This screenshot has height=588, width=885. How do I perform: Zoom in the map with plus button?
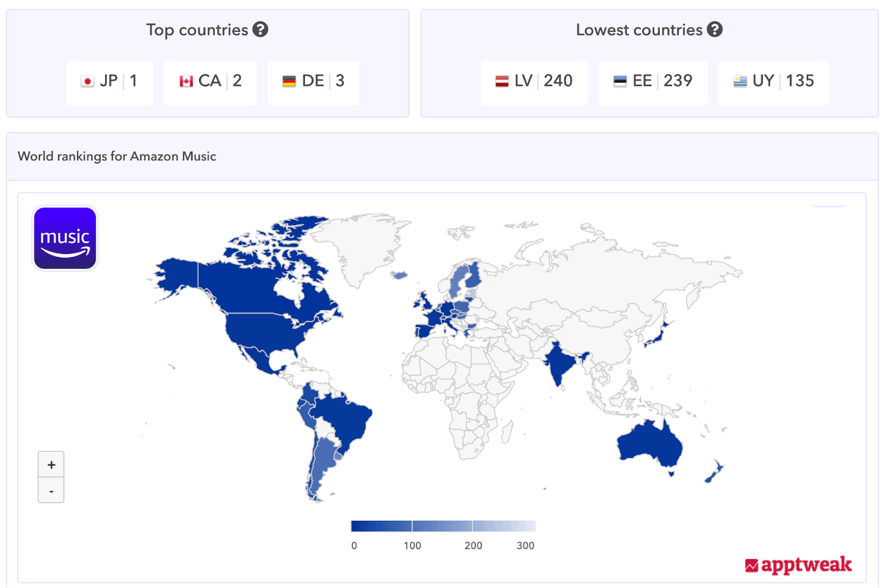point(51,464)
